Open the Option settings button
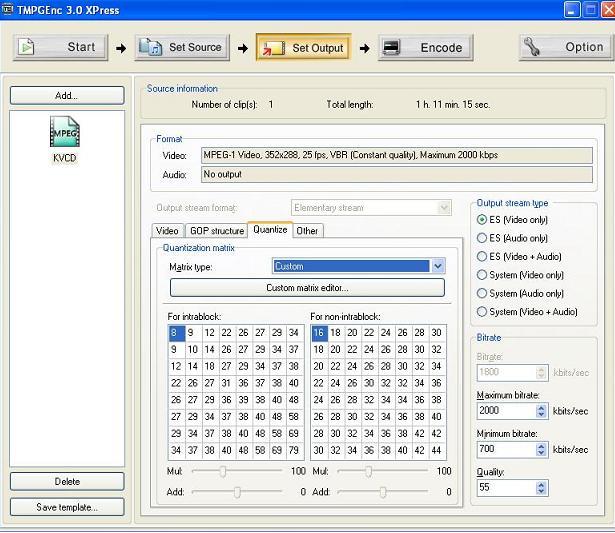The width and height of the screenshot is (615, 533). tap(566, 47)
